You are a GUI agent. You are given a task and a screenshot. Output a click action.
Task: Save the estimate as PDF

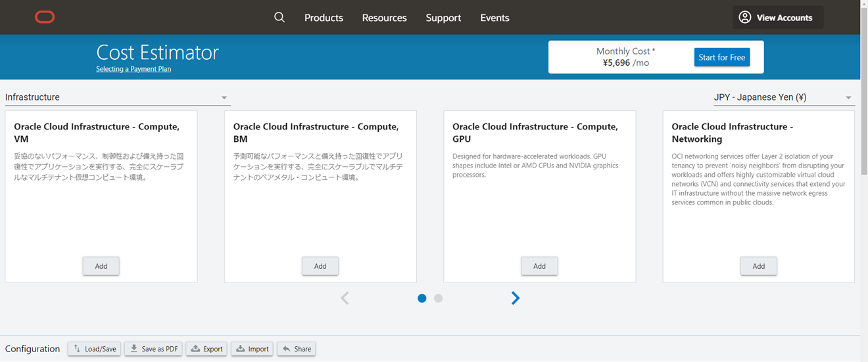pyautogui.click(x=153, y=349)
